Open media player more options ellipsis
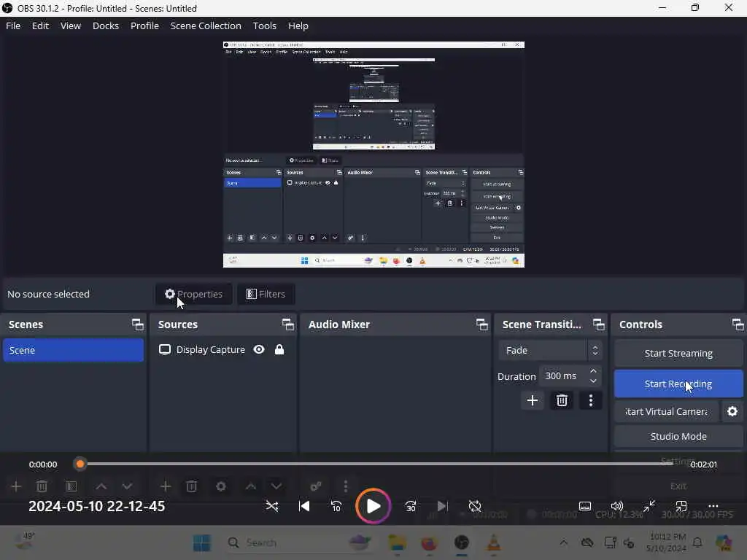This screenshot has width=747, height=560. (713, 506)
